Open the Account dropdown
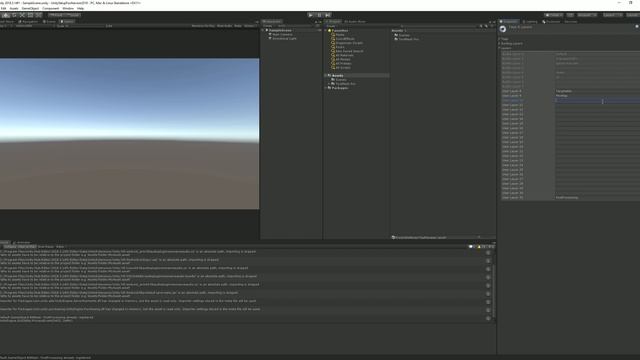 (587, 15)
